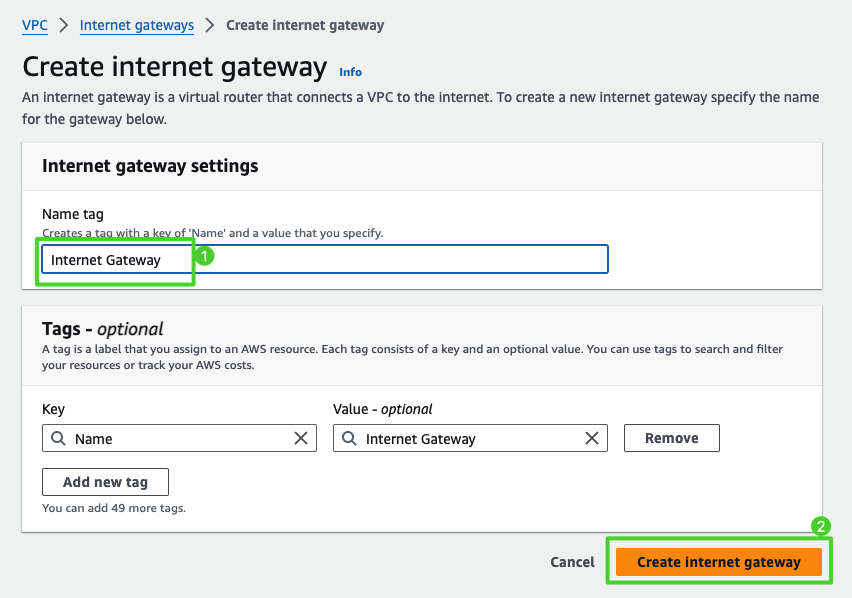The width and height of the screenshot is (852, 598).
Task: Open the Info link beside the heading
Action: coord(350,72)
